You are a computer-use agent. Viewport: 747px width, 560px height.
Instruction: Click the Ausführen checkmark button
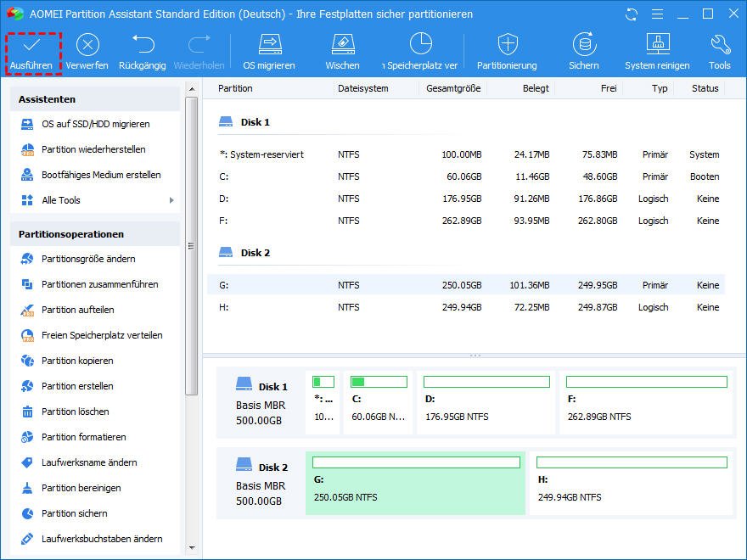[x=31, y=53]
